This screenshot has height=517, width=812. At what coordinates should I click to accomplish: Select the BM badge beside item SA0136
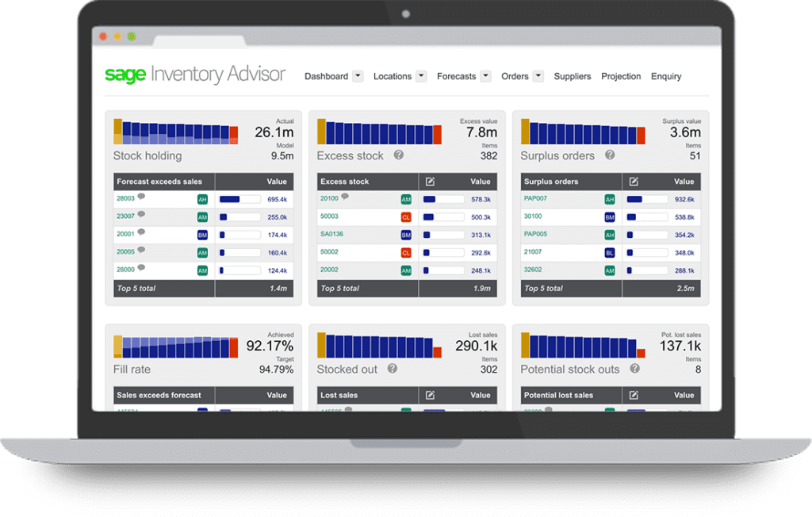407,235
